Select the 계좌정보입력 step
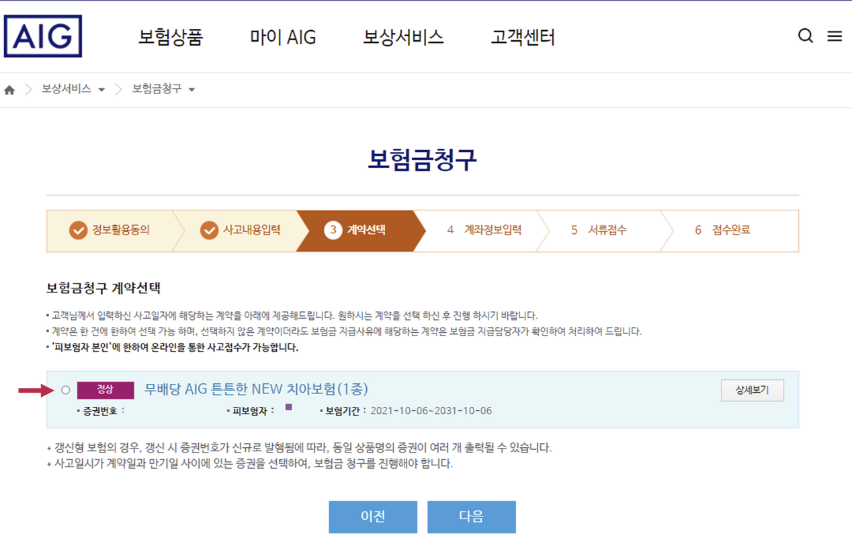Screen dimensions: 852x538 [x=484, y=230]
